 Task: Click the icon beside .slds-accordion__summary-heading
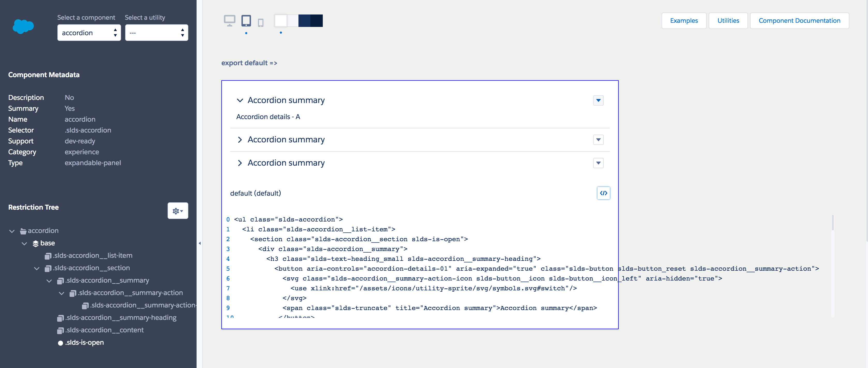coord(61,318)
